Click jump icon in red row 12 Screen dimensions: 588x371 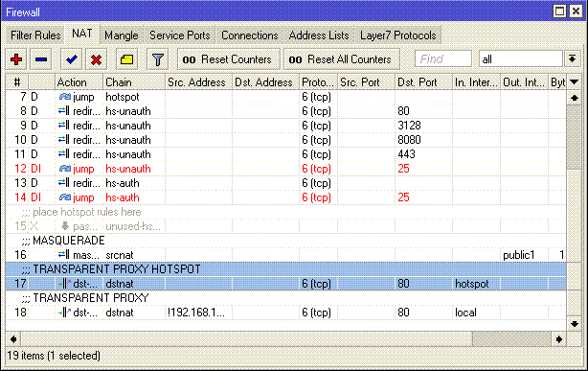click(x=64, y=169)
